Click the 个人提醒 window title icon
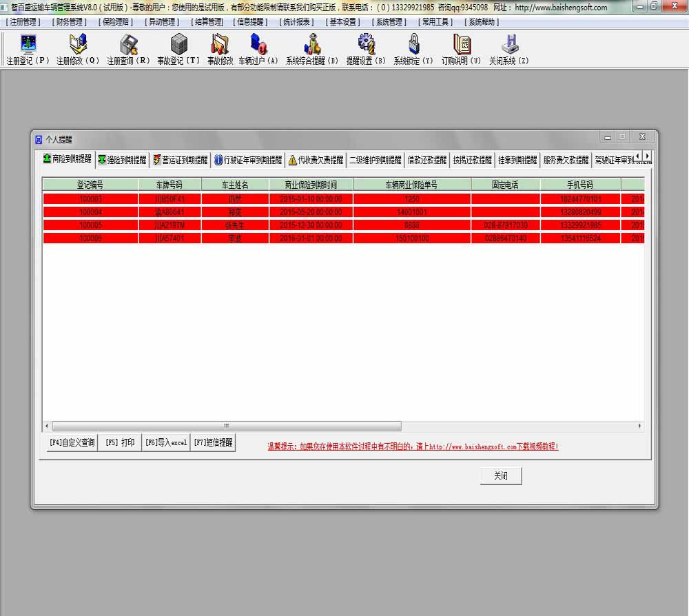 point(39,140)
